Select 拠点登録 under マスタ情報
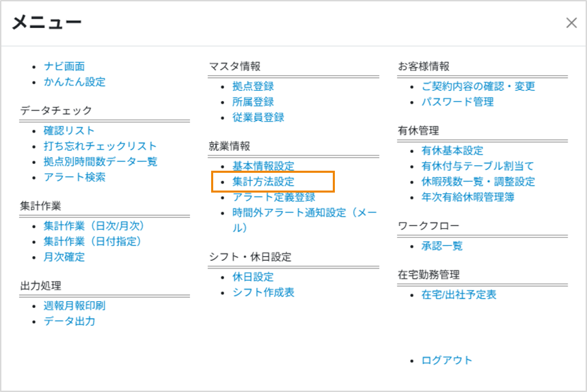Image resolution: width=587 pixels, height=392 pixels. [253, 86]
